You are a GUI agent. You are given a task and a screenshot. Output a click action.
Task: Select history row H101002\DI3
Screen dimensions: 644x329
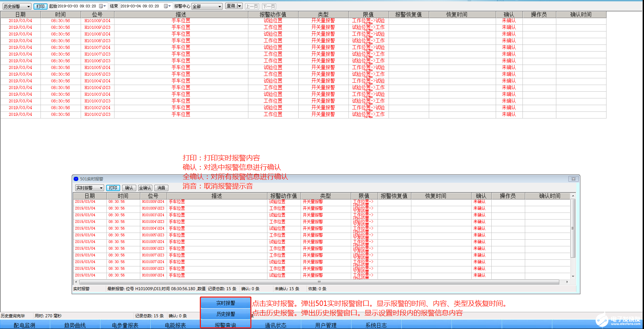coord(303,114)
